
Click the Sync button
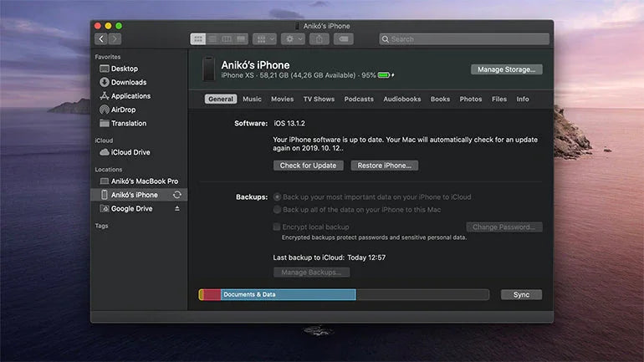tap(521, 294)
